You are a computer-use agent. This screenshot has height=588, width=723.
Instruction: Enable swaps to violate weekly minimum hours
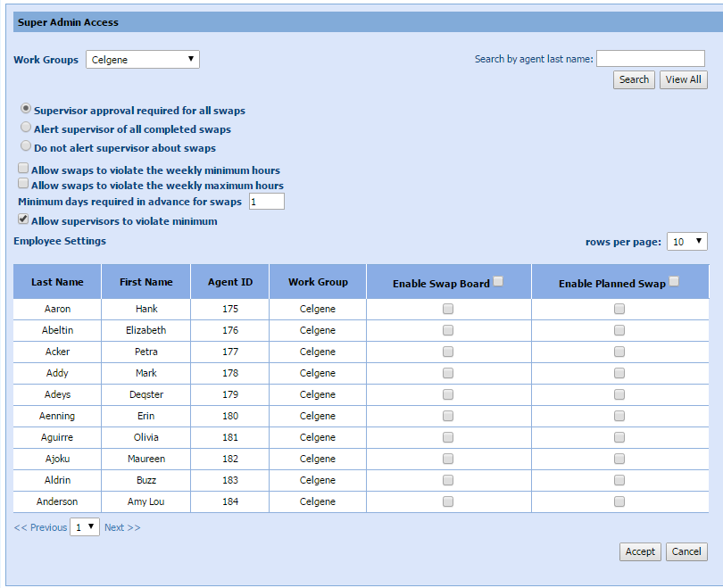click(23, 168)
